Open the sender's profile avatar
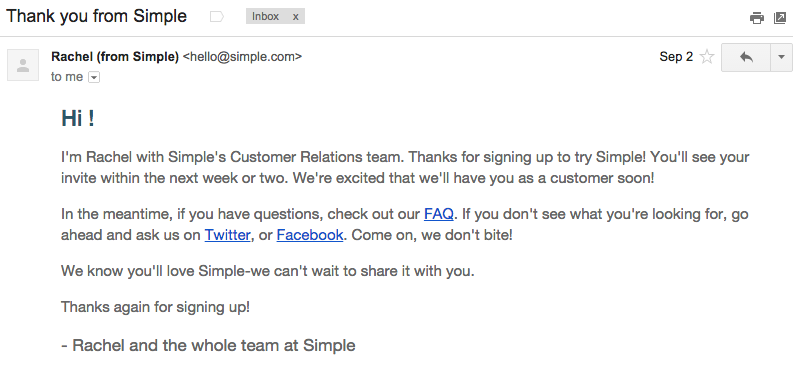 pyautogui.click(x=23, y=65)
